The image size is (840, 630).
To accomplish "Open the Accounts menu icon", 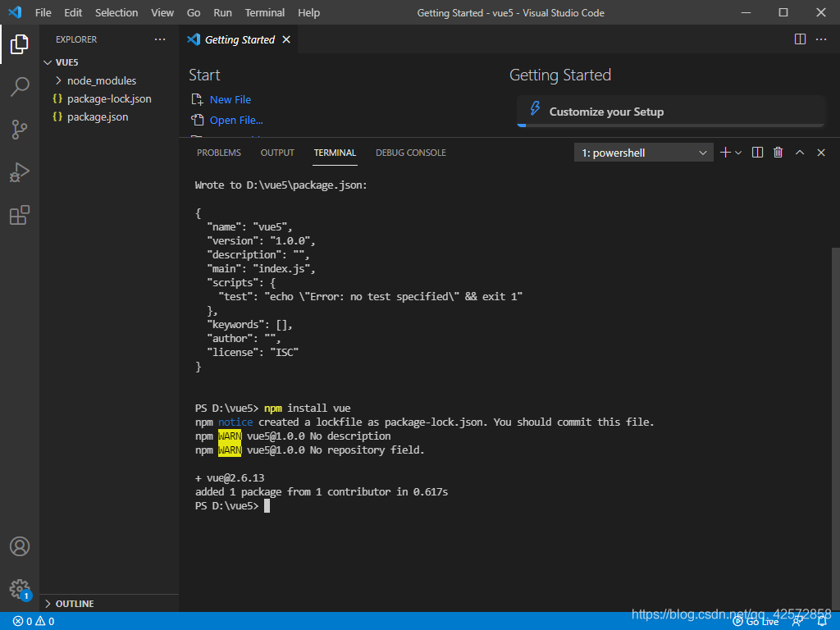I will pos(20,546).
